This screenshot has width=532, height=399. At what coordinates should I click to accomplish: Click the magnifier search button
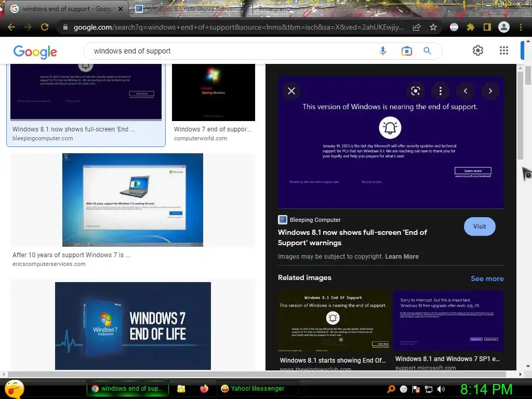[x=428, y=51]
